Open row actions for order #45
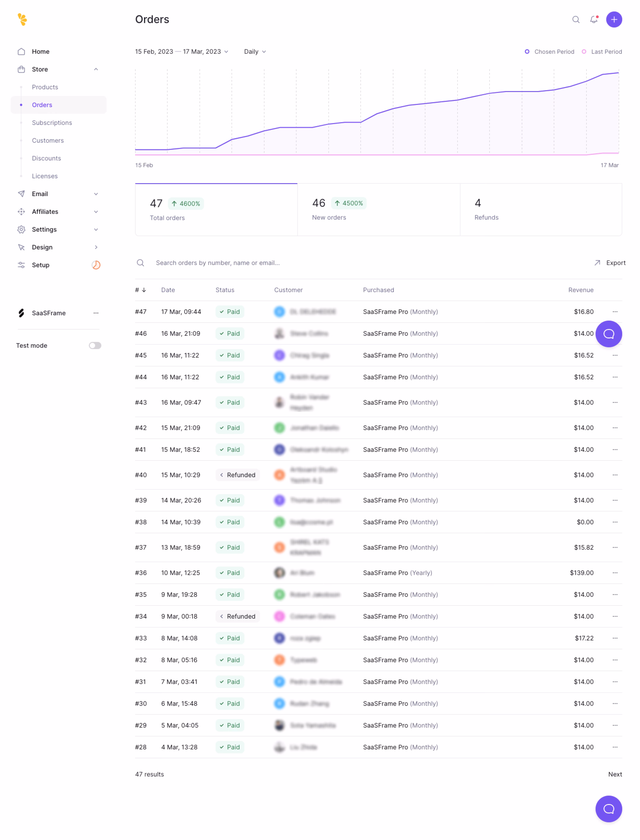 (615, 355)
